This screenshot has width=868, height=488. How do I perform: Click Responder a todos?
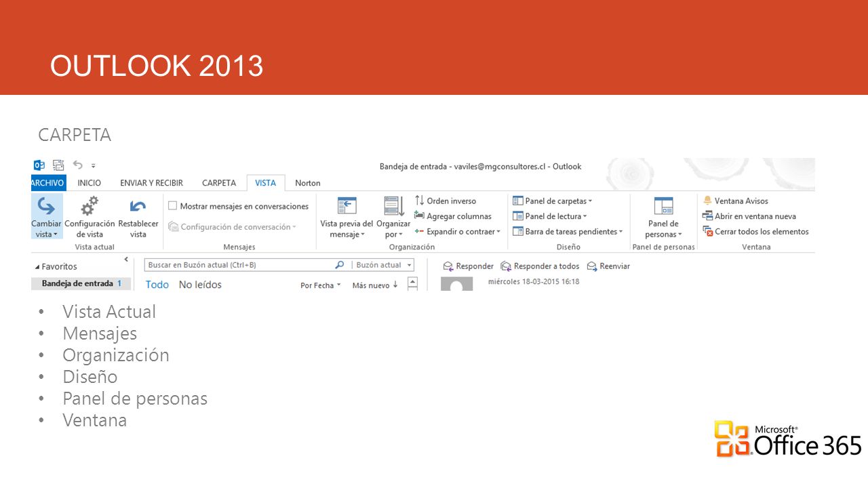(x=540, y=266)
